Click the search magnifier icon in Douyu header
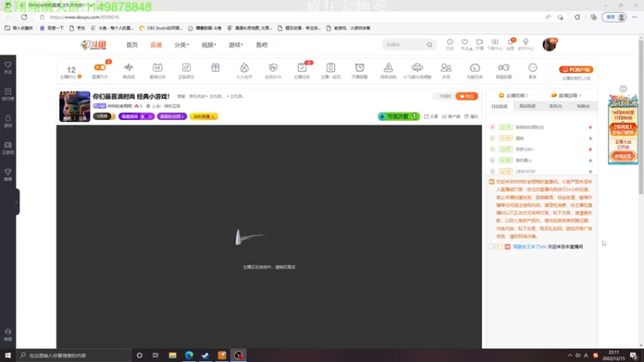This screenshot has width=644, height=362. pyautogui.click(x=429, y=45)
